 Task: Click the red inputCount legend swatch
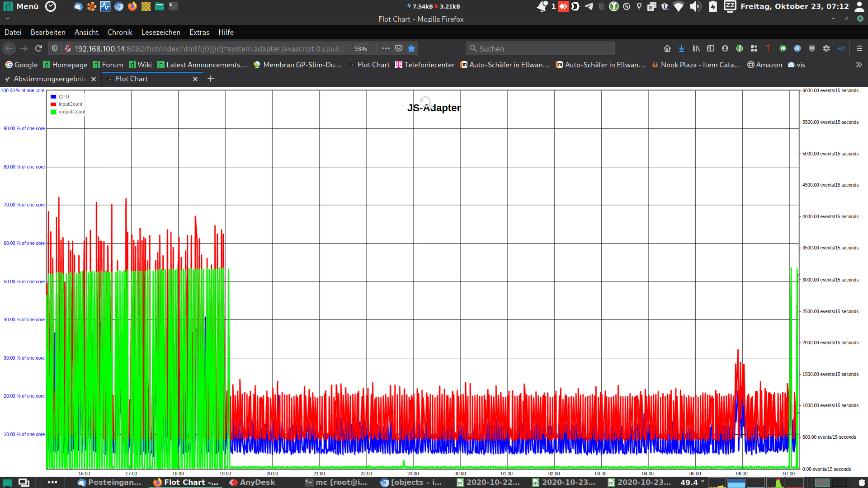coord(53,104)
